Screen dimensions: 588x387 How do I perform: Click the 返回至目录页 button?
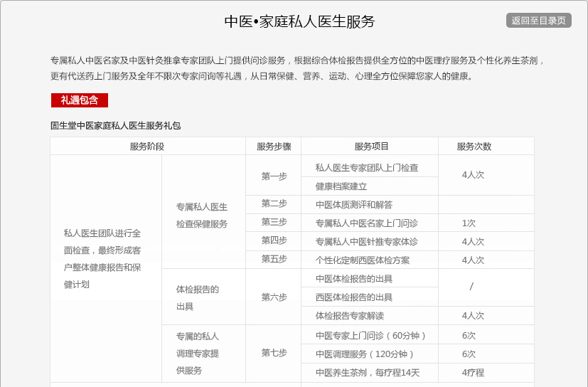538,21
